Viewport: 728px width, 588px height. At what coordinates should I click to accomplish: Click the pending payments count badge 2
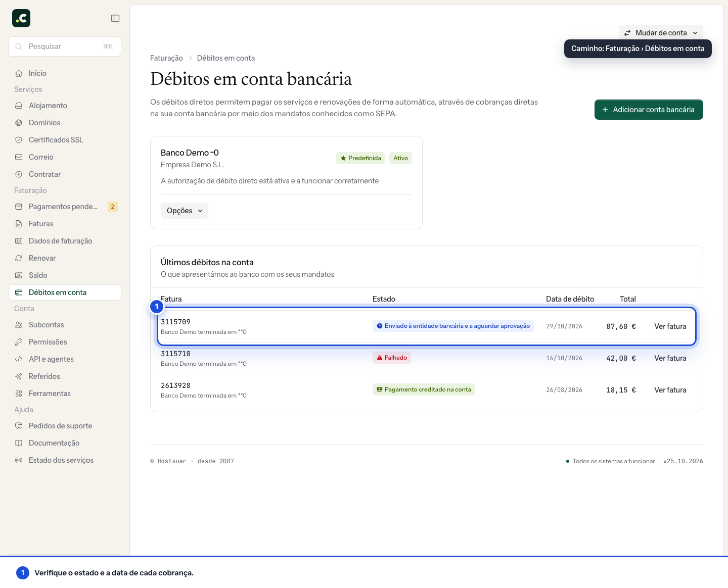(113, 207)
